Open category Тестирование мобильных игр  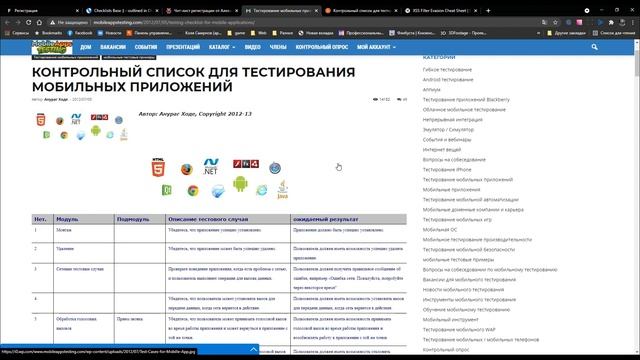click(457, 220)
